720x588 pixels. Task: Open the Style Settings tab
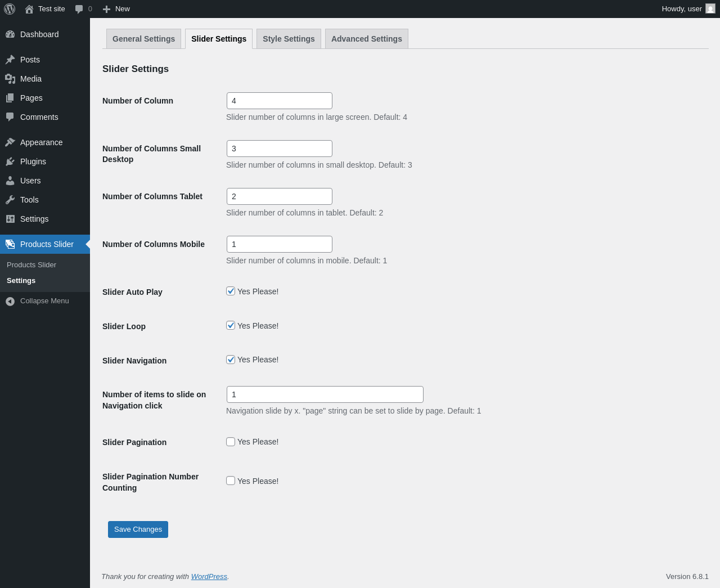[289, 39]
